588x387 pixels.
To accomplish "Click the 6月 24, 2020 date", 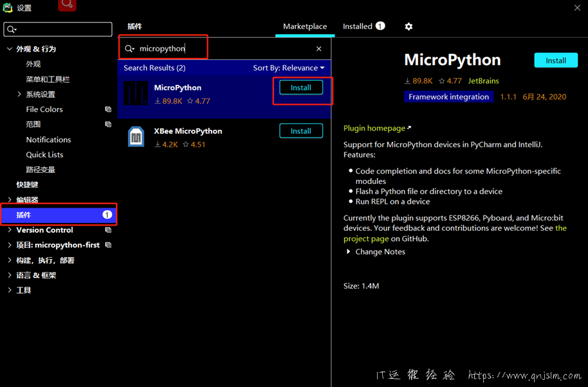I will 544,97.
